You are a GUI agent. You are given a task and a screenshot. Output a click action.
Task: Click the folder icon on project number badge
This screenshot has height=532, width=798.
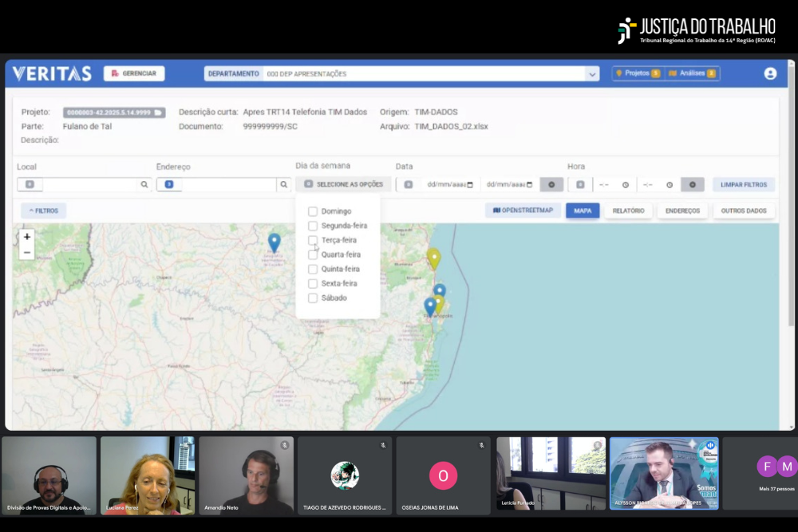point(158,112)
